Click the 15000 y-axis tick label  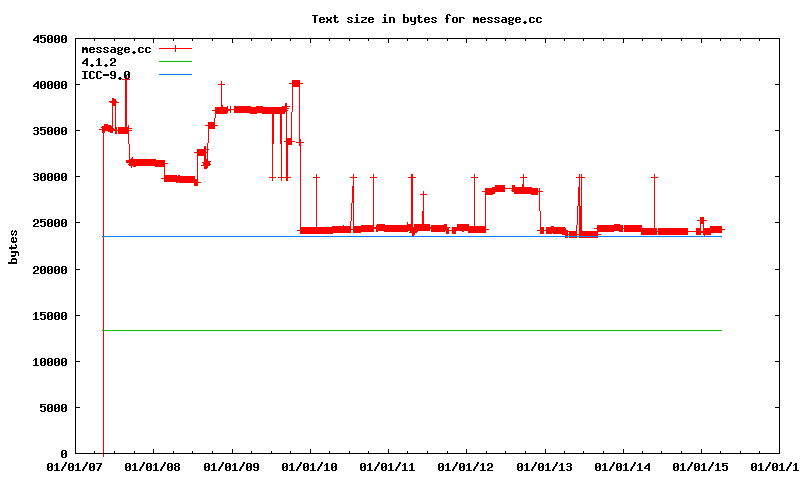click(x=47, y=316)
